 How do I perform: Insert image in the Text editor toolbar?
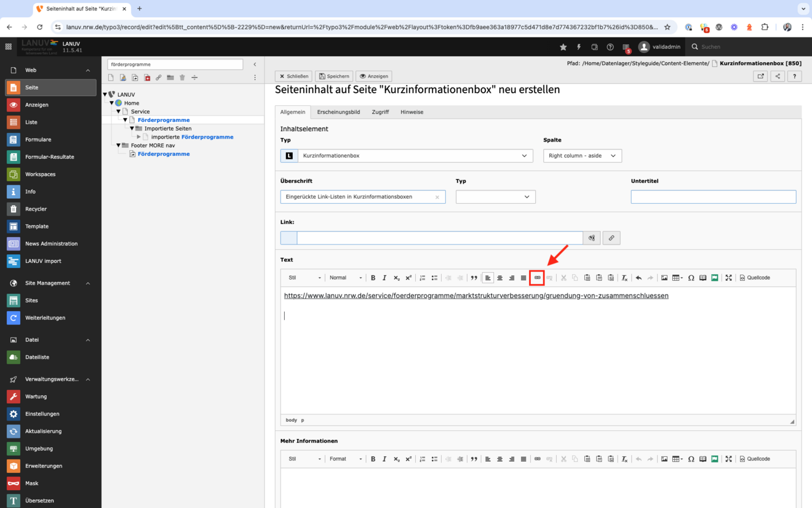[x=664, y=278]
